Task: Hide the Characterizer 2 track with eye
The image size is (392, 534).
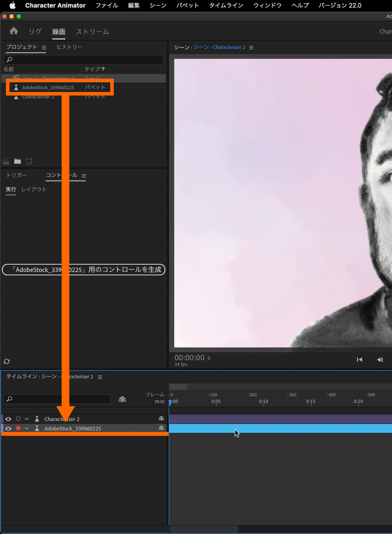Action: (x=8, y=419)
